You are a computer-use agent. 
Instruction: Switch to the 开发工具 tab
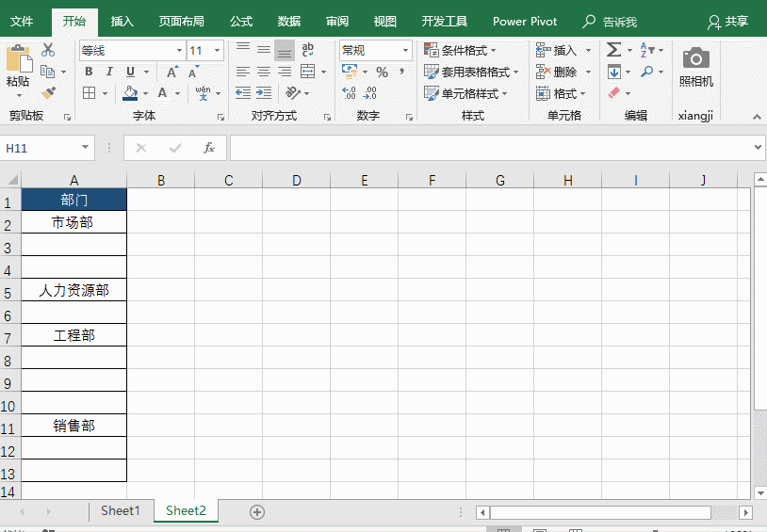point(445,22)
